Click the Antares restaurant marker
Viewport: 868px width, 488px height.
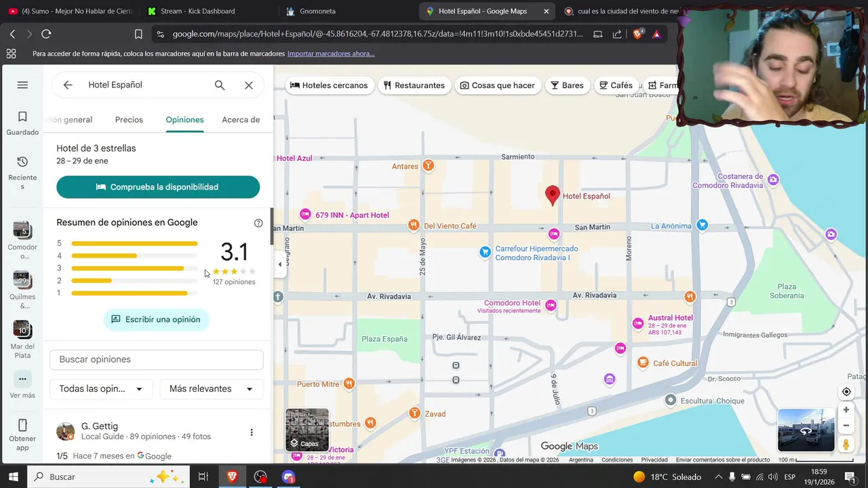[428, 165]
